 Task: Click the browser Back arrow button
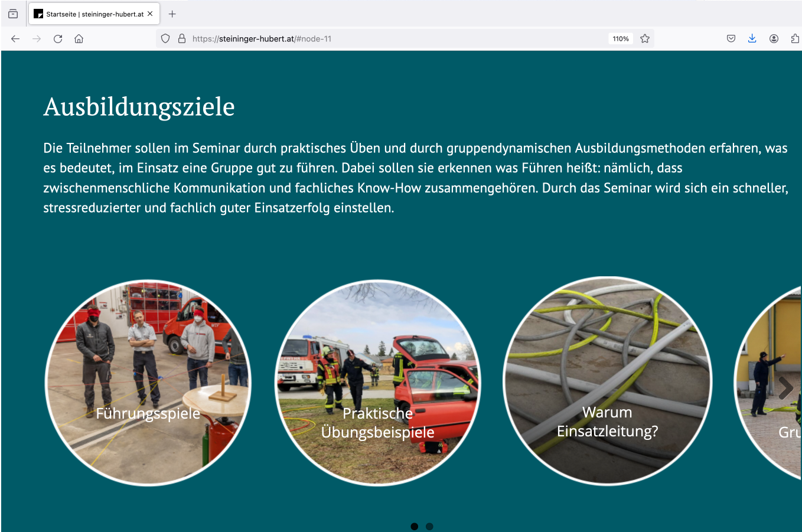coord(15,39)
